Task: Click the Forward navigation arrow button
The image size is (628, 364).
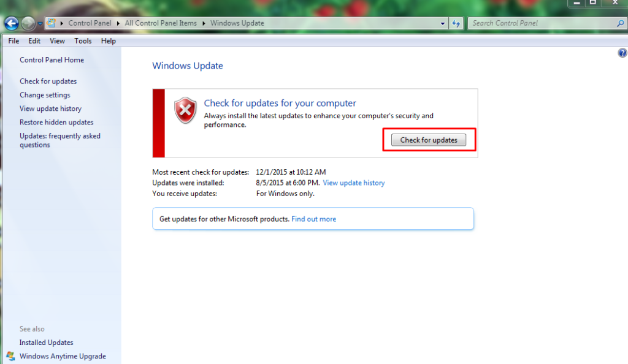Action: pos(28,23)
